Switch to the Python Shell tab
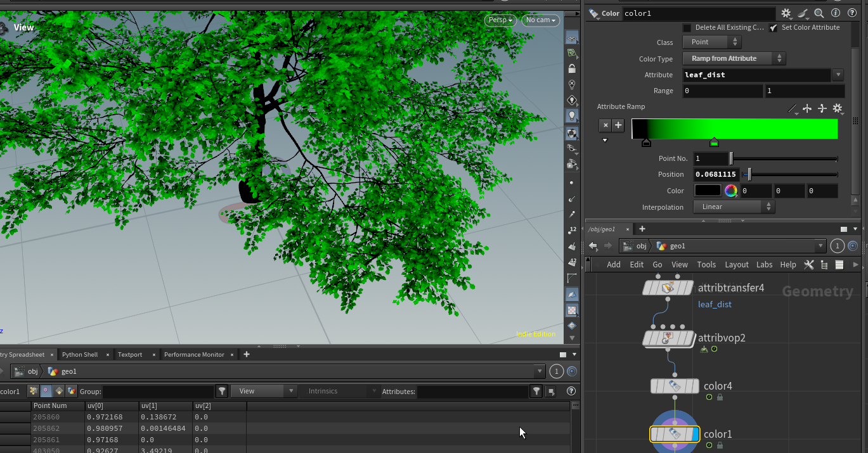The height and width of the screenshot is (453, 868). (x=80, y=354)
